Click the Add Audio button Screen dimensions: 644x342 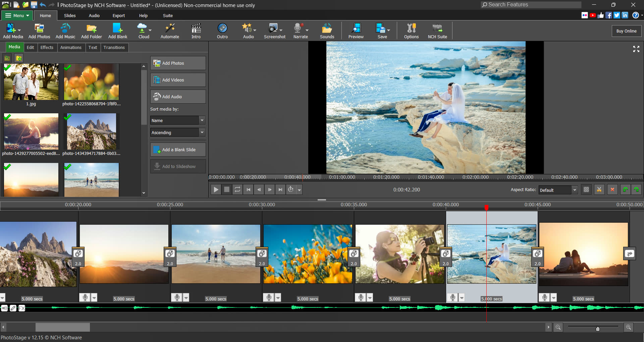(x=178, y=97)
